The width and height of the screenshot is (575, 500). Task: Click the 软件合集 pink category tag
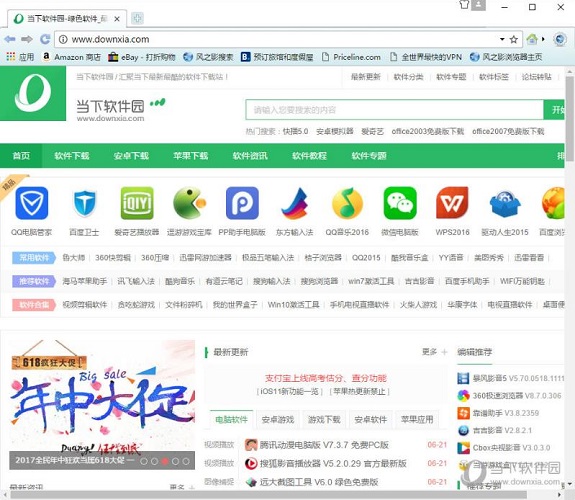pyautogui.click(x=34, y=305)
